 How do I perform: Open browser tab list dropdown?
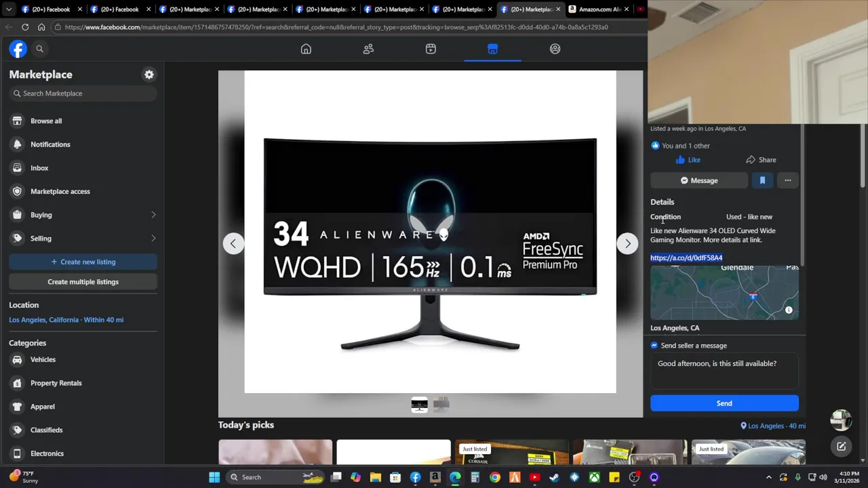click(8, 9)
